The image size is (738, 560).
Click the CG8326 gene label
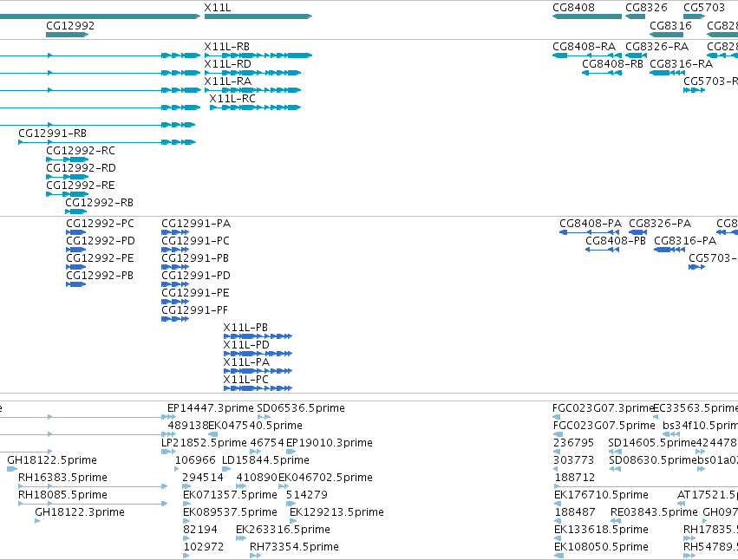pyautogui.click(x=646, y=8)
